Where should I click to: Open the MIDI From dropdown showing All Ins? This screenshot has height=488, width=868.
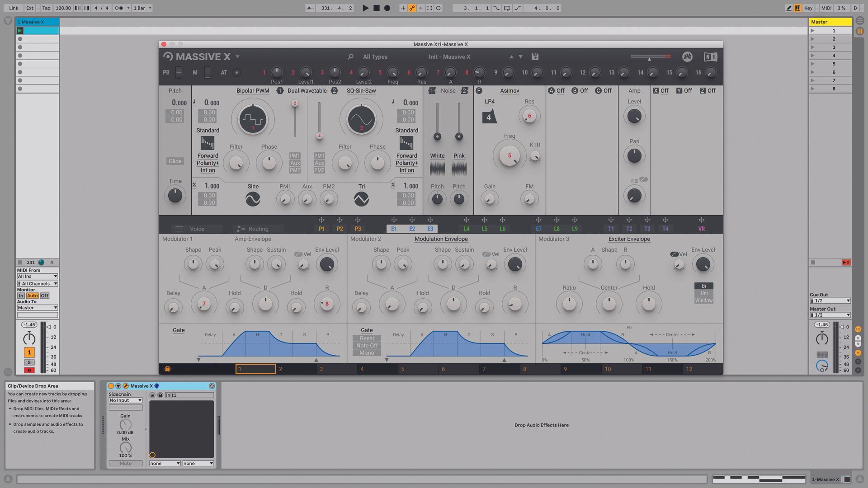tap(37, 276)
